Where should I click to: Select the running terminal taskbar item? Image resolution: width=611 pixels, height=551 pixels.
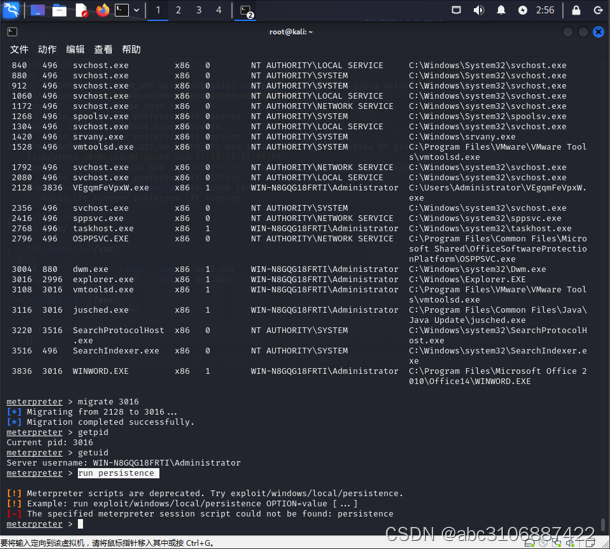(245, 11)
